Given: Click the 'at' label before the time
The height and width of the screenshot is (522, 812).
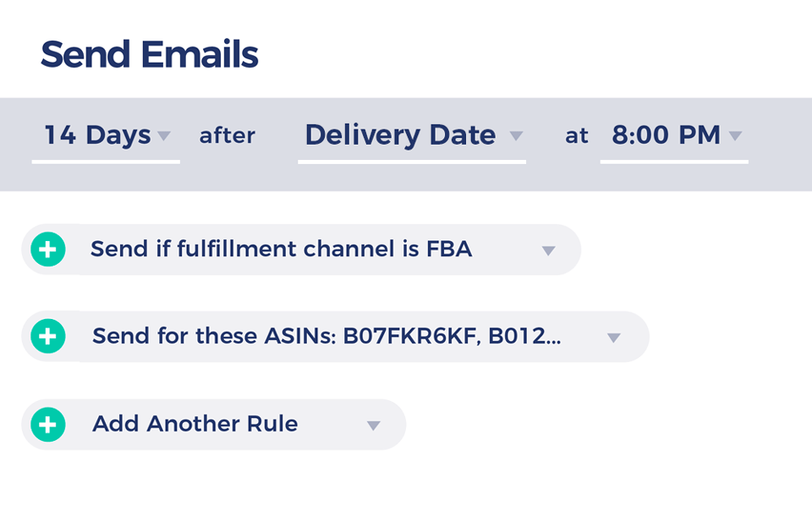Looking at the screenshot, I should (577, 136).
